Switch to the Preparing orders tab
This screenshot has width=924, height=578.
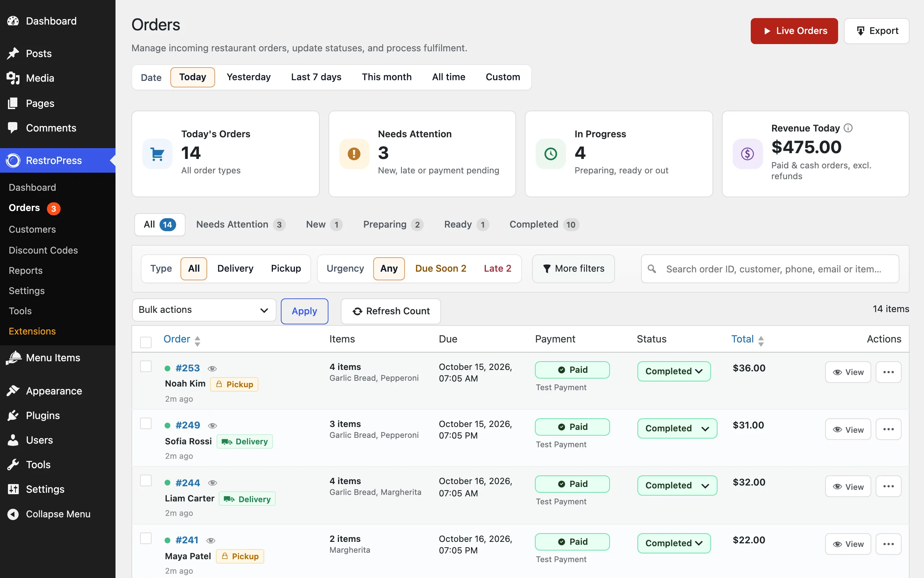[x=393, y=224]
